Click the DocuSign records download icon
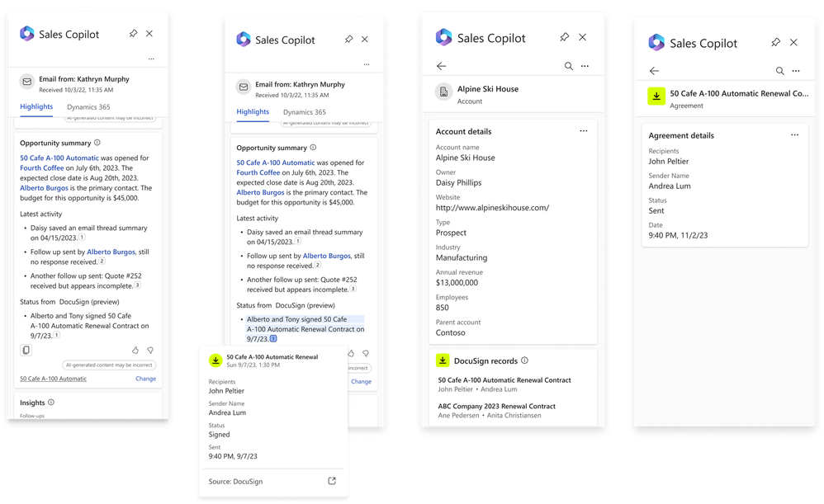 click(443, 360)
